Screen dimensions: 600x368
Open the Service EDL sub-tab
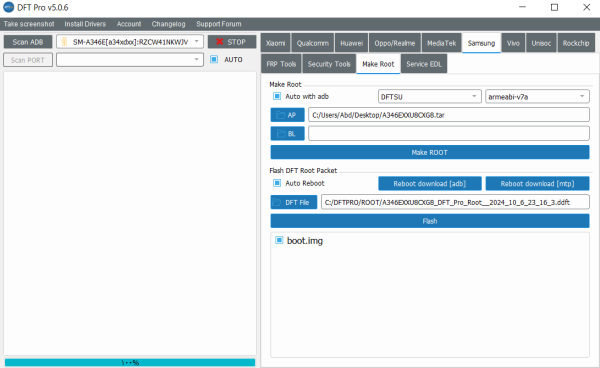(424, 64)
